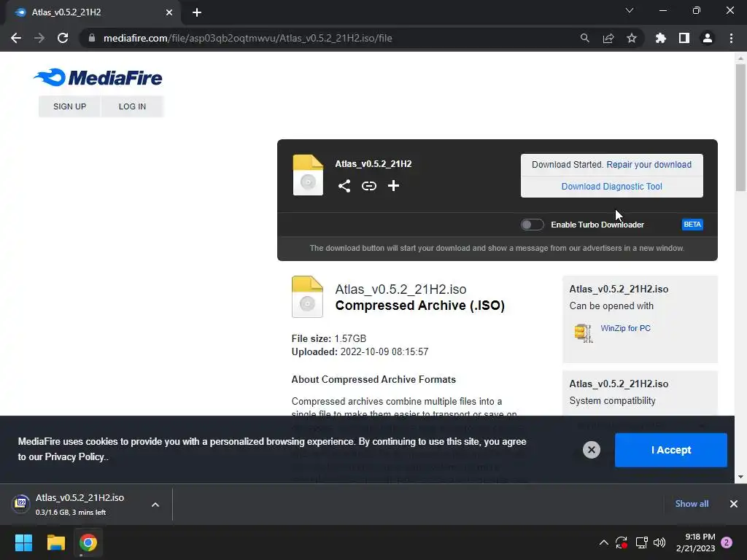This screenshot has height=560, width=747.
Task: Open a new browser tab
Action: [x=197, y=12]
